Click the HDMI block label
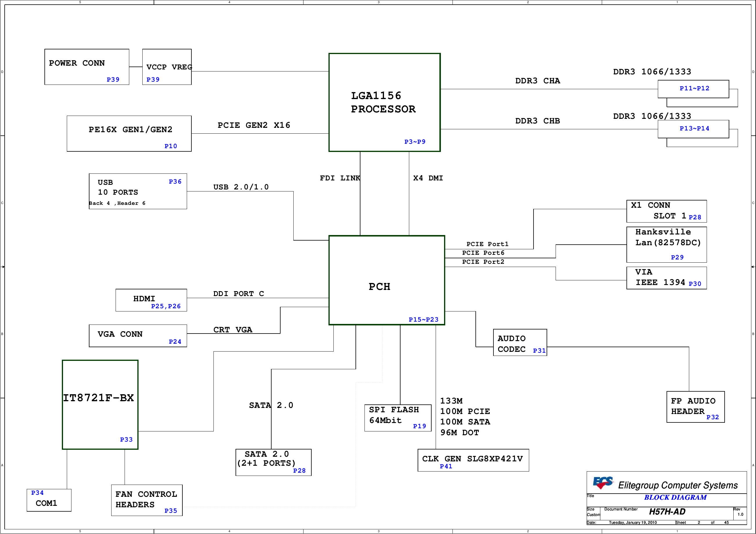The height and width of the screenshot is (534, 756). coord(144,298)
